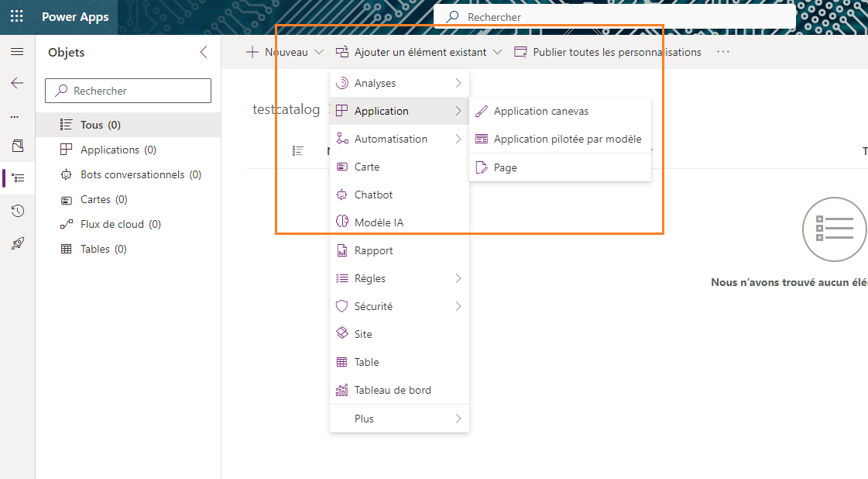This screenshot has width=868, height=479.
Task: Select Application canevas from submenu
Action: coord(541,111)
